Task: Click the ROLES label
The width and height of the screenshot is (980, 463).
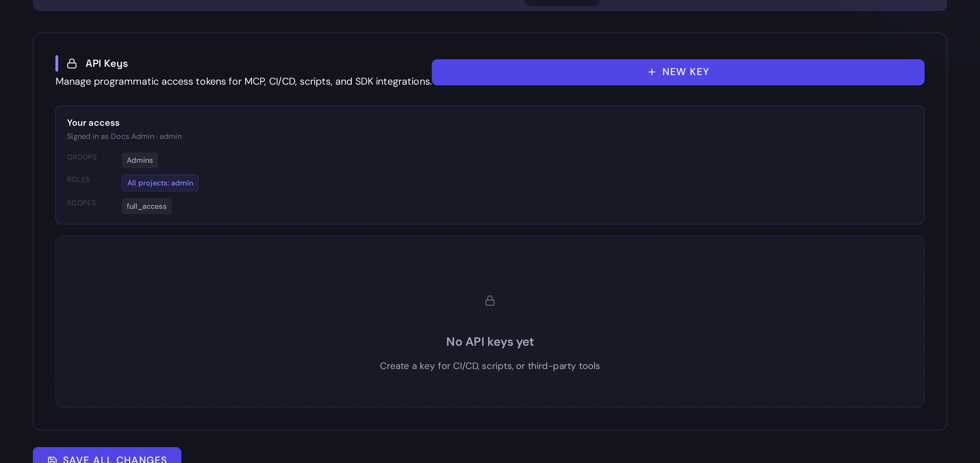Action: (x=78, y=179)
